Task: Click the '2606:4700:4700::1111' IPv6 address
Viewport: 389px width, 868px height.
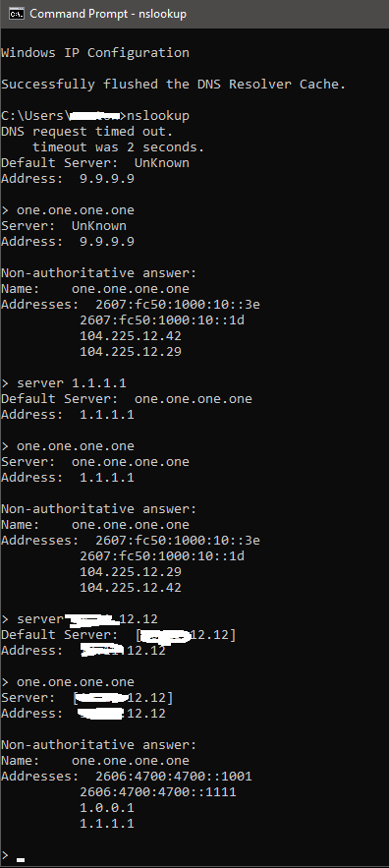Action: pyautogui.click(x=158, y=792)
